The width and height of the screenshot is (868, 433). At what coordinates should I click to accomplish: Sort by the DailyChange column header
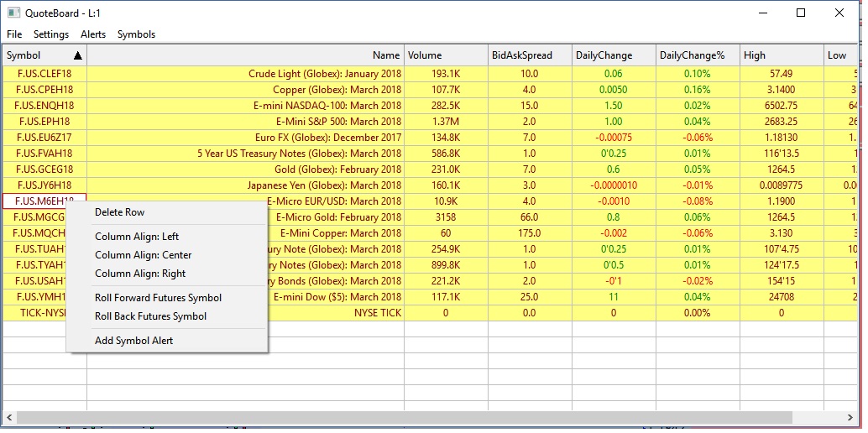[614, 55]
